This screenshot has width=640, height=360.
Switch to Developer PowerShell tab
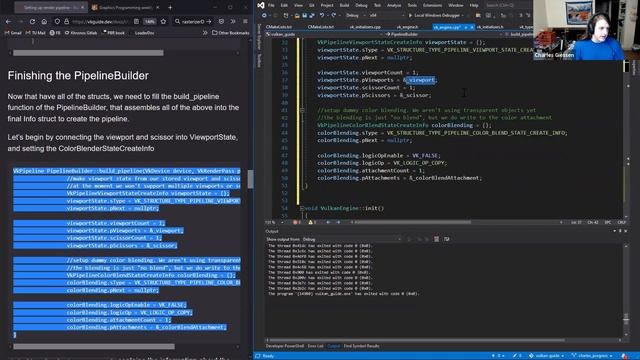click(285, 346)
